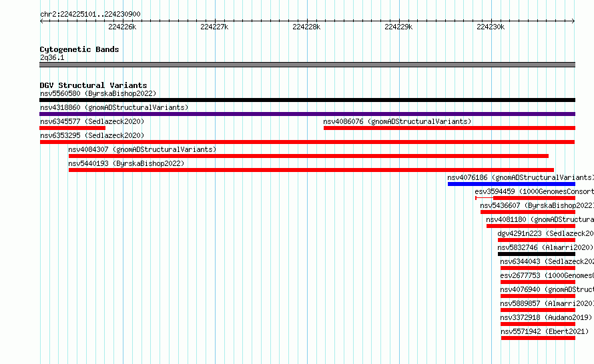Image resolution: width=594 pixels, height=364 pixels.
Task: Select the red esv3594459 variant bar
Action: coord(525,198)
